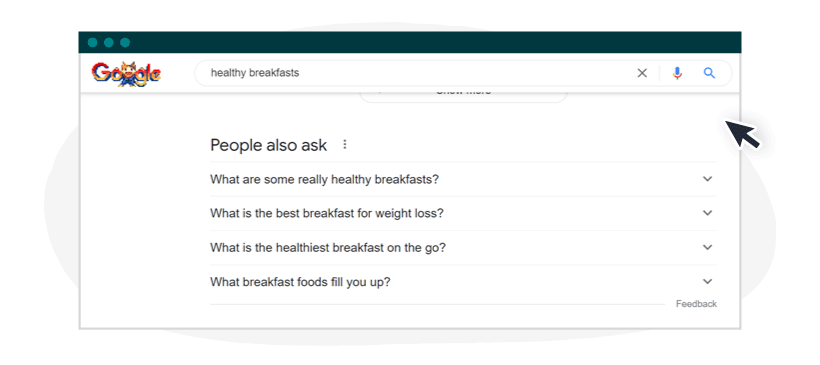Start voice search with the microphone icon
This screenshot has height=365, width=820.
[677, 73]
